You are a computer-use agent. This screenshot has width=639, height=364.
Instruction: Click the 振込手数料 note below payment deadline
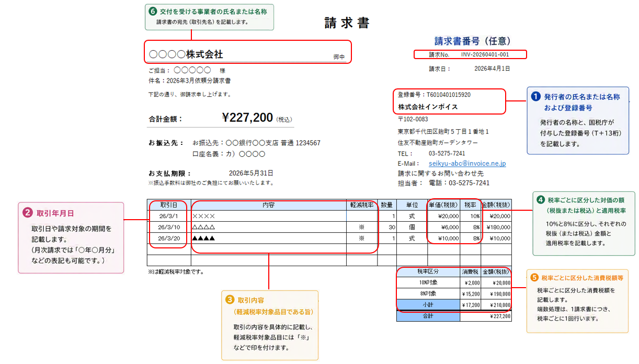[211, 183]
